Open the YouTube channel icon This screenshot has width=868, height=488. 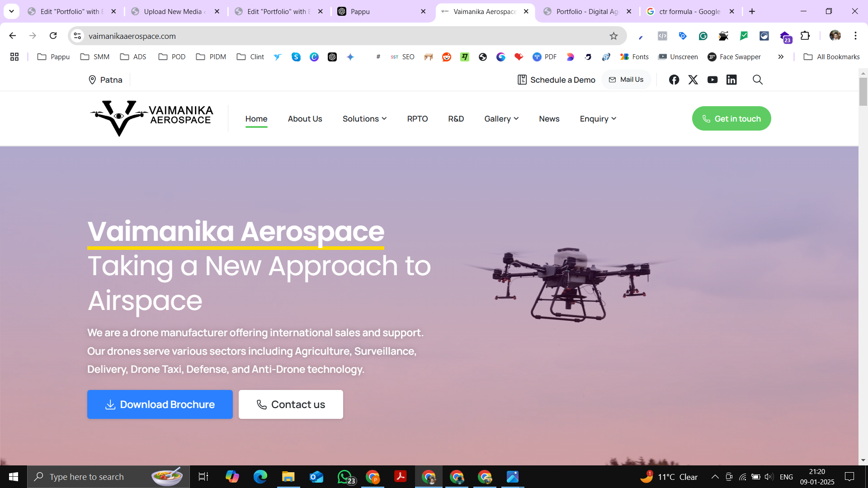tap(712, 80)
